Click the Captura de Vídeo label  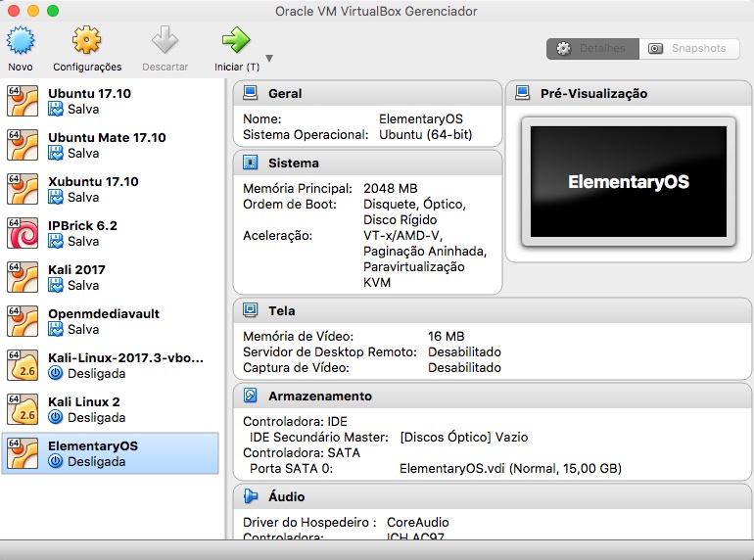point(296,368)
